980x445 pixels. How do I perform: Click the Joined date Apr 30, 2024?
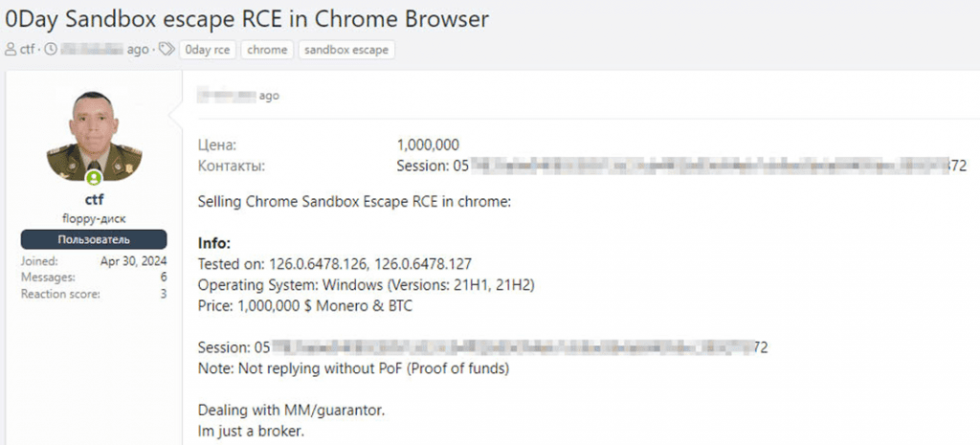(133, 260)
